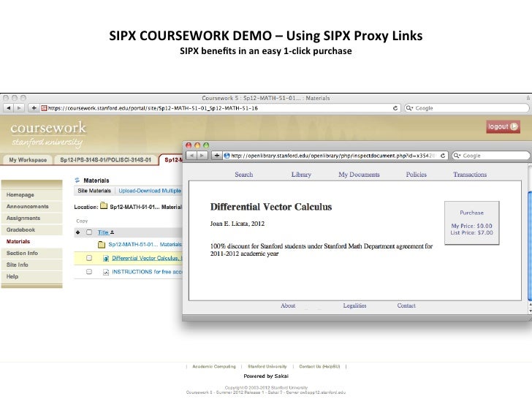
Task: Click the magnifier icon in Coursework search field
Action: (409, 108)
